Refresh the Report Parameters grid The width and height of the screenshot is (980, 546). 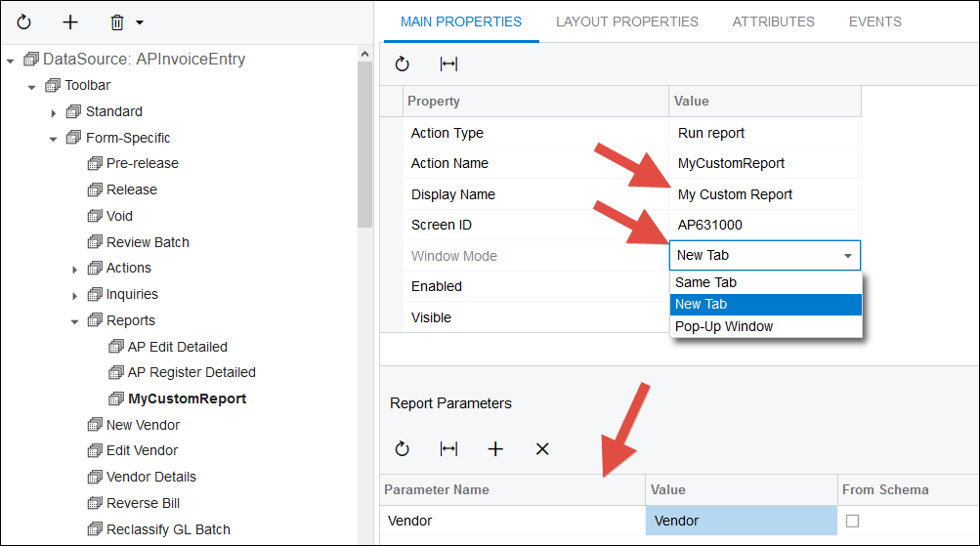pos(402,449)
